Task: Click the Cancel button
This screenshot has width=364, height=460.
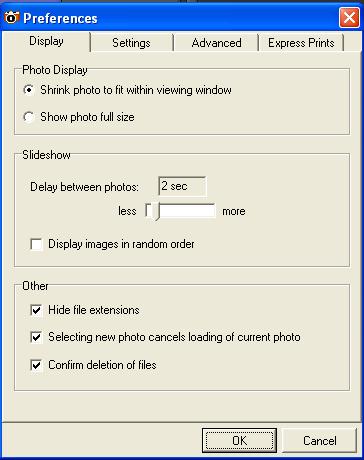Action: coord(320,441)
